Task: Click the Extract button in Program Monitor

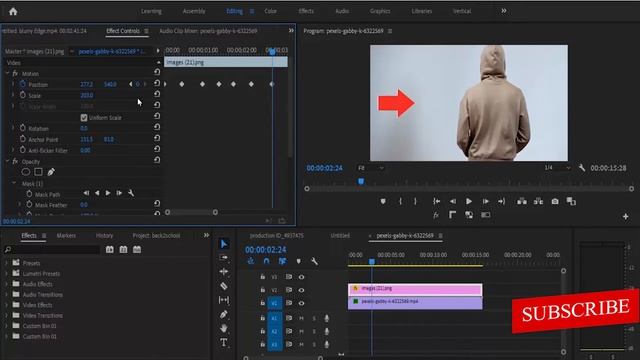Action: pyautogui.click(x=538, y=201)
